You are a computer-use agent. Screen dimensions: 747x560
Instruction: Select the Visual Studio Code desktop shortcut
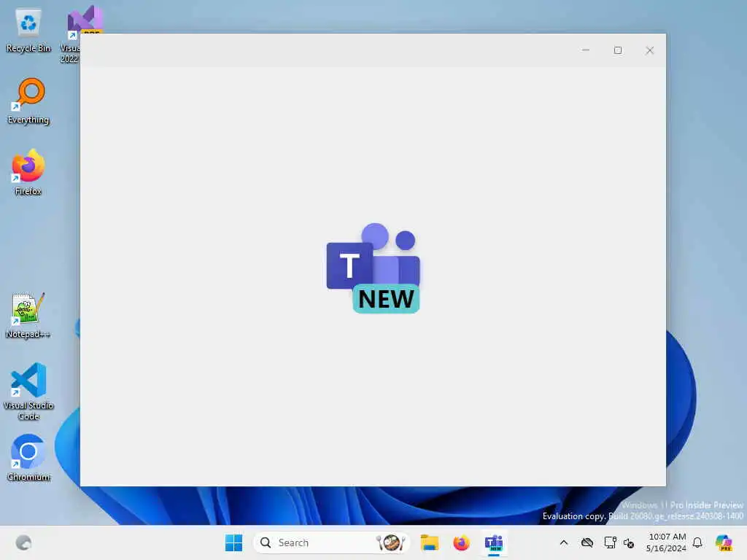[x=28, y=392]
